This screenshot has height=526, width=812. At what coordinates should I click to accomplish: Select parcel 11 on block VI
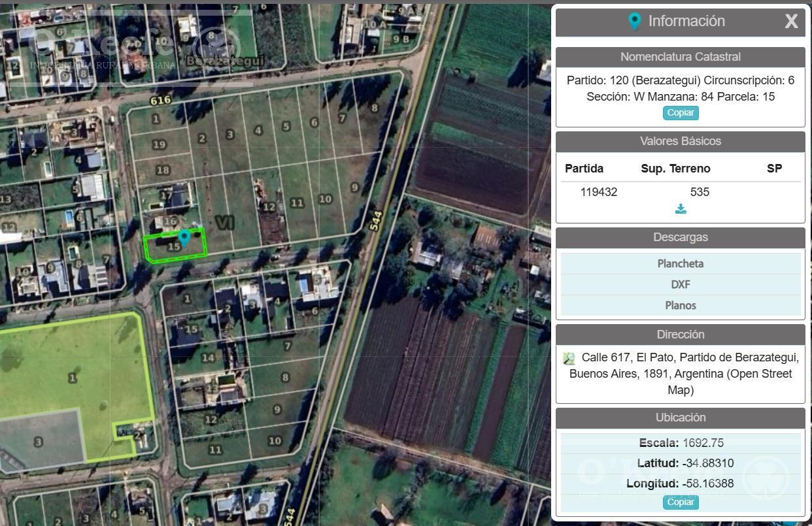[297, 203]
